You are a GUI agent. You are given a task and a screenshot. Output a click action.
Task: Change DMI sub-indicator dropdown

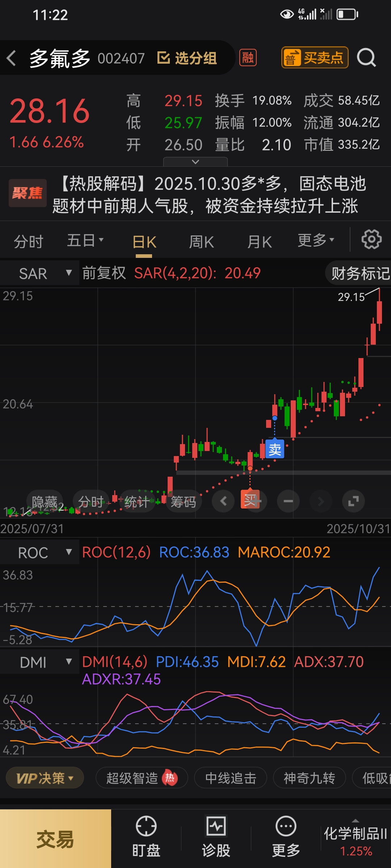click(40, 662)
